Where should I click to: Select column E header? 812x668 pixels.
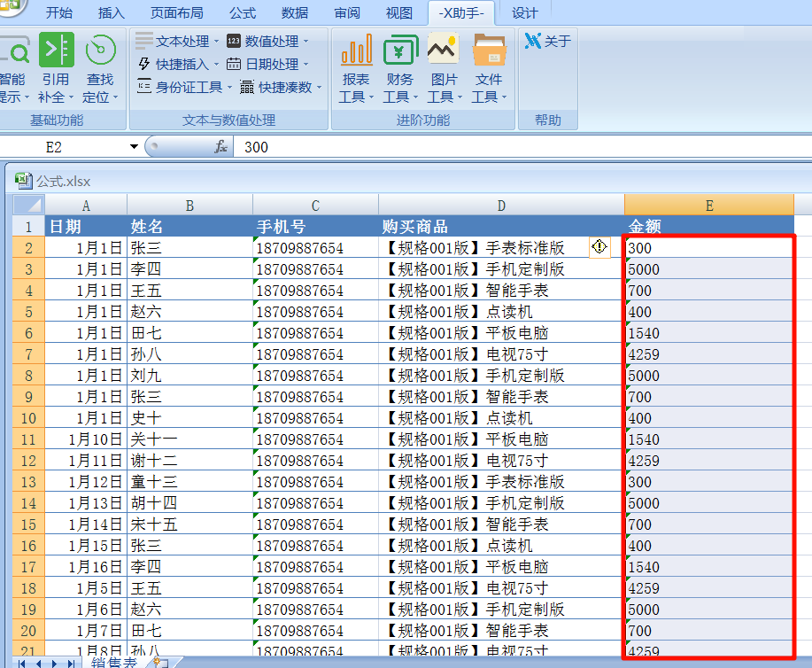709,206
